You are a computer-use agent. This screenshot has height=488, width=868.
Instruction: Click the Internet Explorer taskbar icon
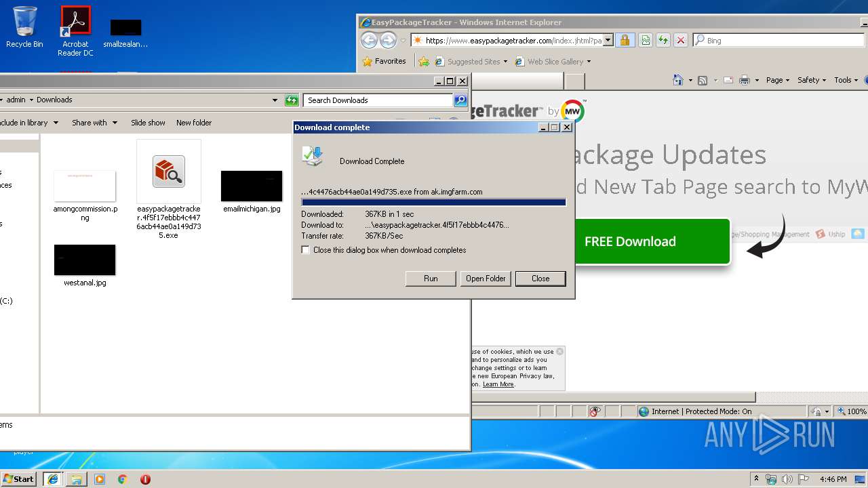[52, 479]
